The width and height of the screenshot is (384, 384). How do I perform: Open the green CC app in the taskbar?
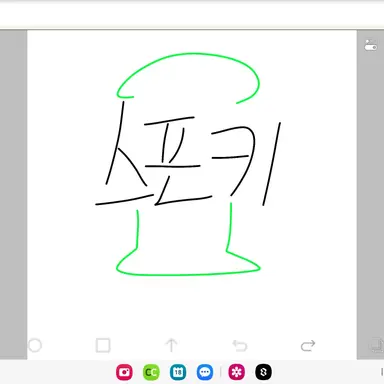[x=151, y=372]
